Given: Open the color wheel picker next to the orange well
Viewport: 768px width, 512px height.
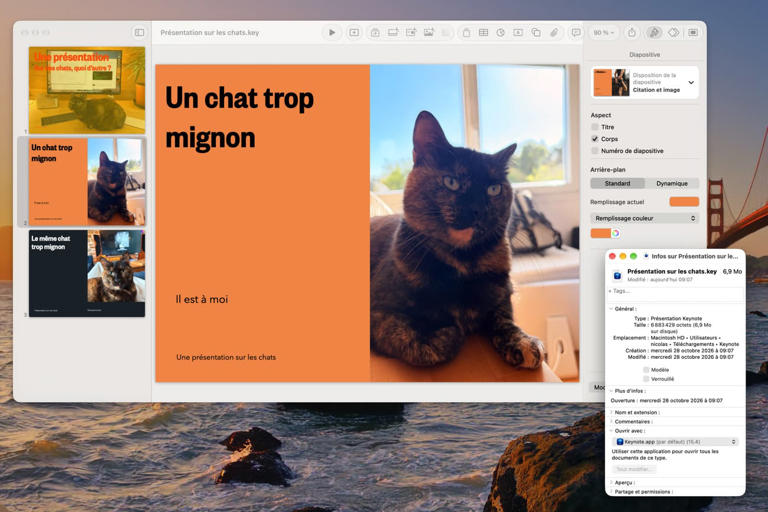Looking at the screenshot, I should coord(616,233).
